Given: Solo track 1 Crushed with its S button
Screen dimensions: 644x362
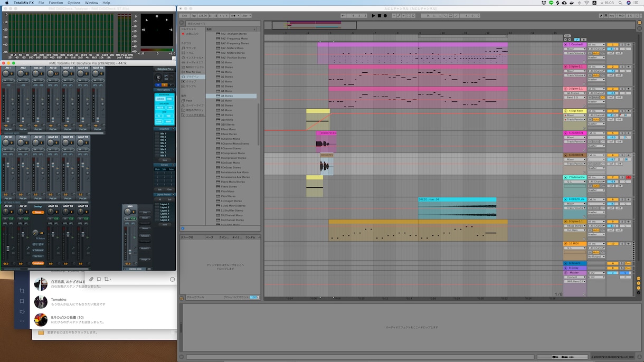Looking at the screenshot, I should coord(622,45).
